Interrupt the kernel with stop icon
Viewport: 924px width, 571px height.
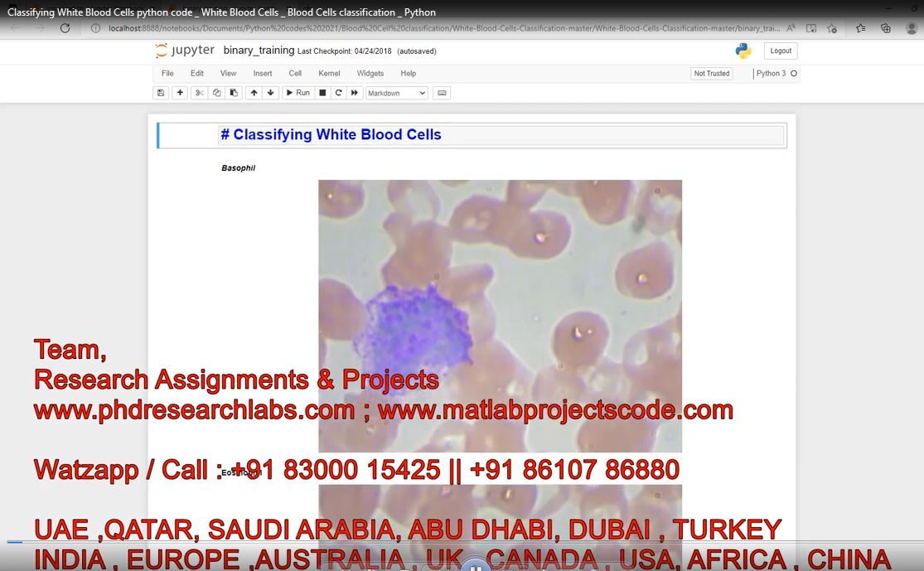(322, 93)
